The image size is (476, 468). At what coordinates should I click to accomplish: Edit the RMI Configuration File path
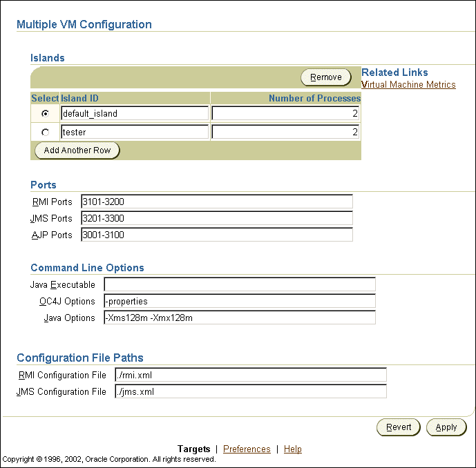(x=251, y=376)
